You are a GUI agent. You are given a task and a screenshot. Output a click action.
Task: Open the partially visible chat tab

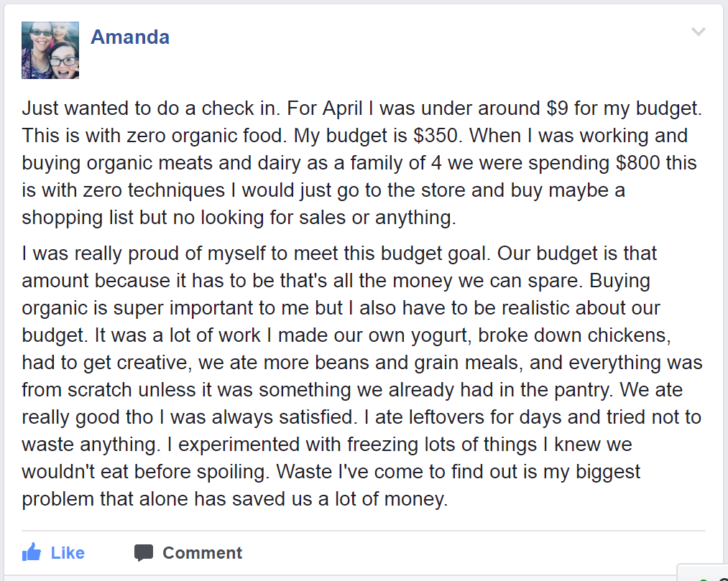pyautogui.click(x=708, y=575)
